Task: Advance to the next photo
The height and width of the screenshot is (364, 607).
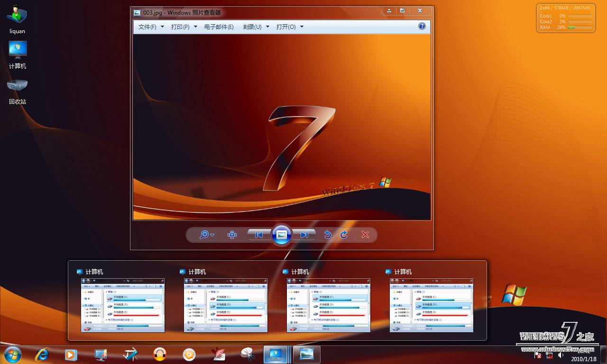Action: click(304, 235)
